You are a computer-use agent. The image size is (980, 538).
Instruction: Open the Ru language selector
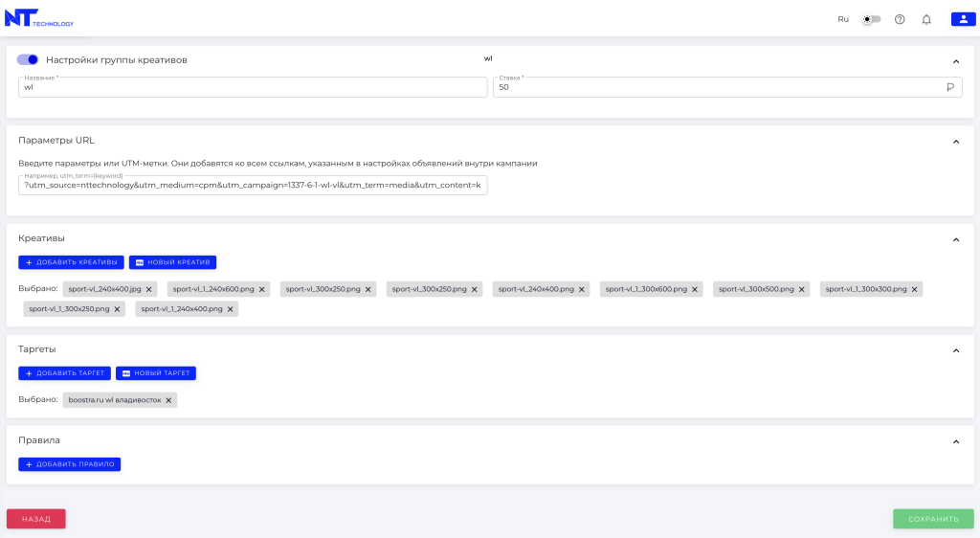[843, 19]
